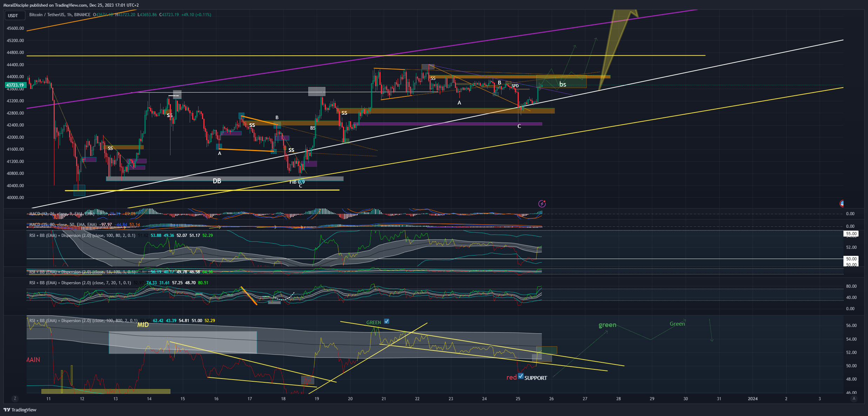
Task: Click the close value C43723.19 in header
Action: (x=169, y=15)
